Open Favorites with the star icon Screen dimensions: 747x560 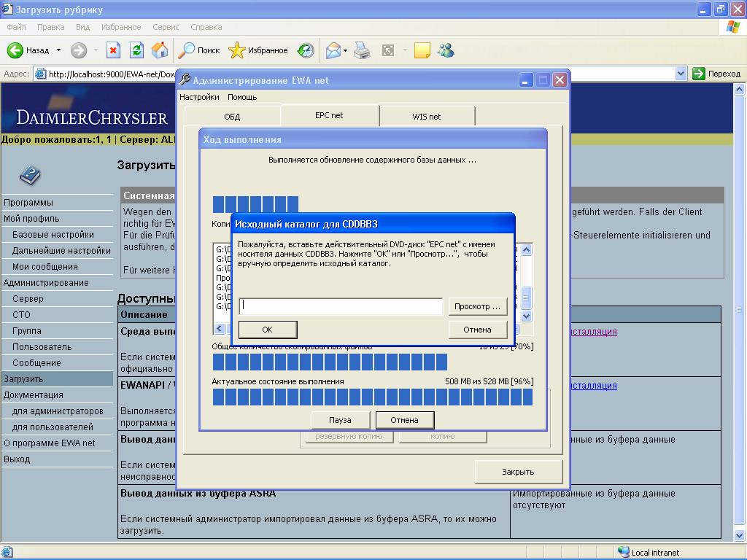click(237, 50)
